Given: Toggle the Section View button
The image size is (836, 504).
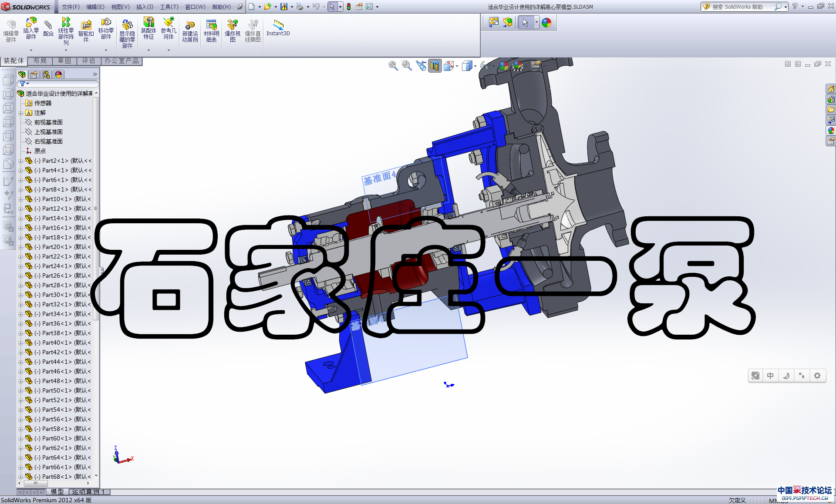Looking at the screenshot, I should pos(435,66).
